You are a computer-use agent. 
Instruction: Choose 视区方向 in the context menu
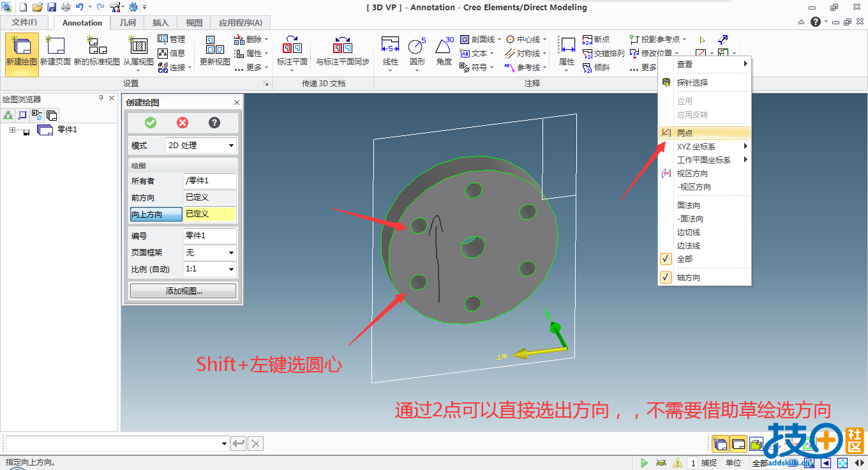pyautogui.click(x=705, y=173)
